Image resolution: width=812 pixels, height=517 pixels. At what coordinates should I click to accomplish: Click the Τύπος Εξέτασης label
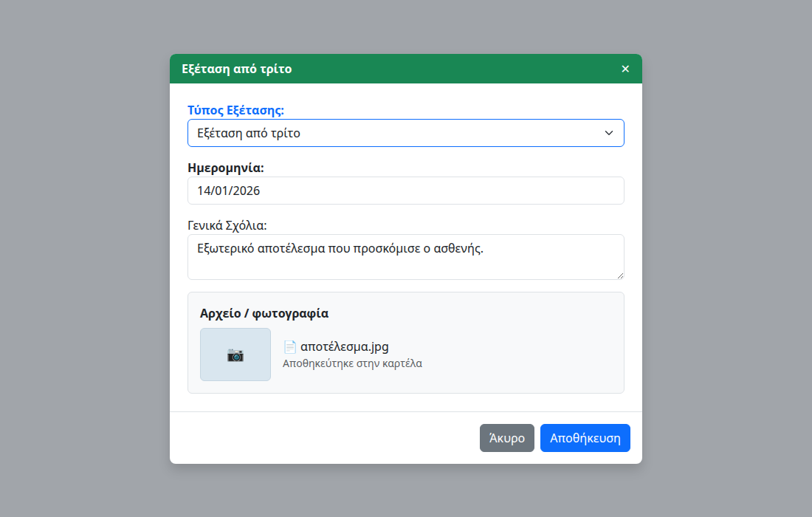tap(235, 110)
